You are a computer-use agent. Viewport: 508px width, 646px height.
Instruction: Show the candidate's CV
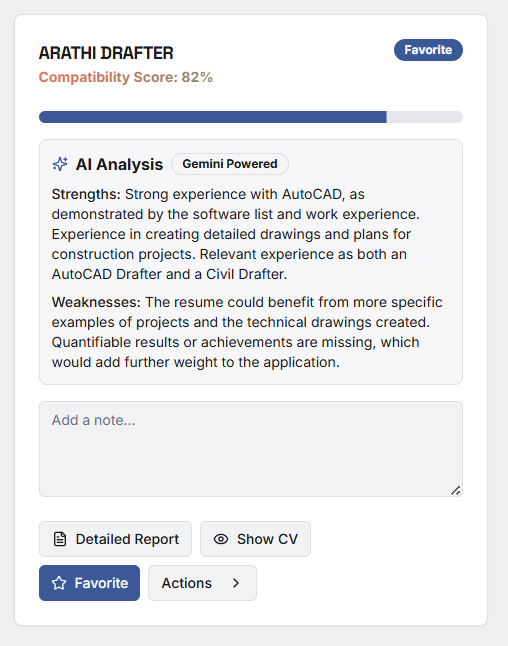tap(255, 539)
